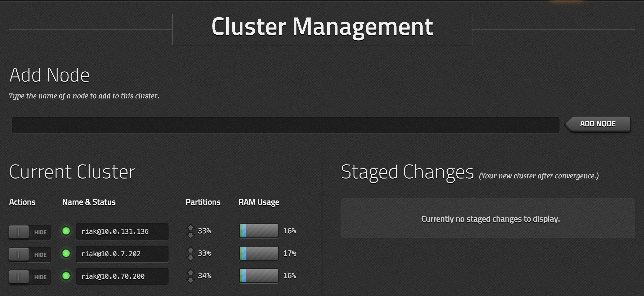The width and height of the screenshot is (644, 296).
Task: Click the RAM Usage column header
Action: 259,202
